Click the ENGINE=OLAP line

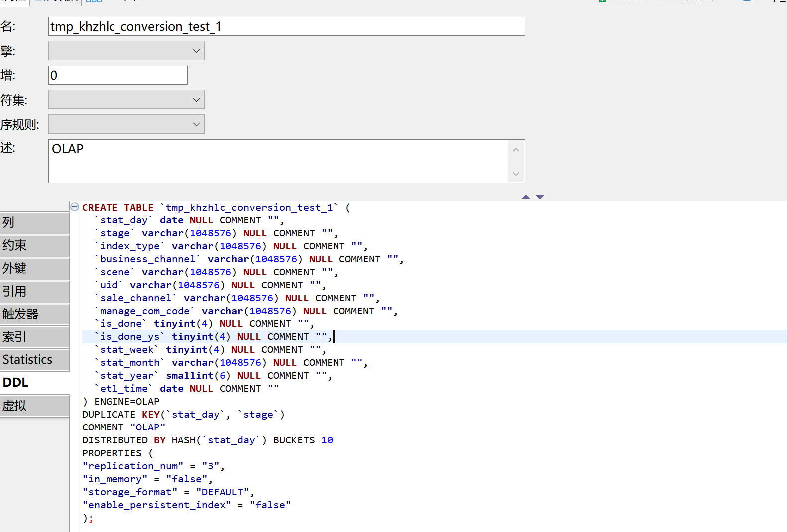pyautogui.click(x=121, y=402)
